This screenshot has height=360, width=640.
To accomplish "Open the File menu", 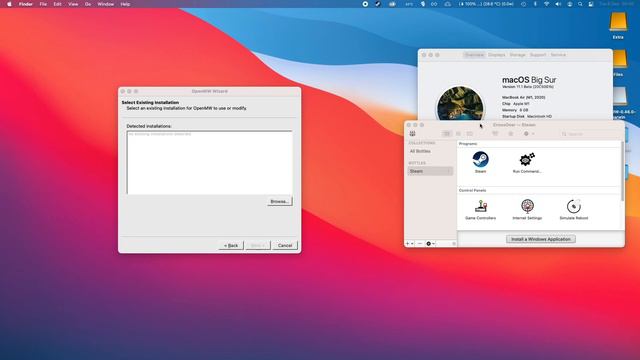I will pyautogui.click(x=43, y=4).
